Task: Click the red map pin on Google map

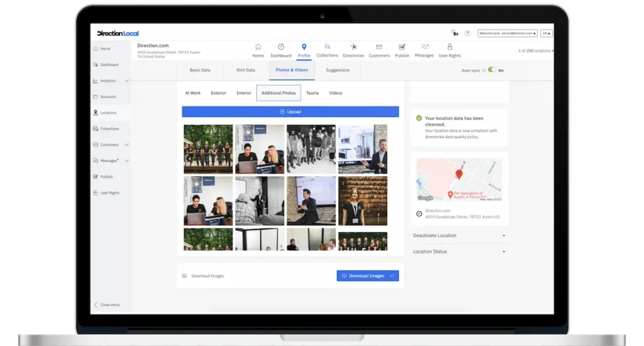Action: pyautogui.click(x=458, y=174)
